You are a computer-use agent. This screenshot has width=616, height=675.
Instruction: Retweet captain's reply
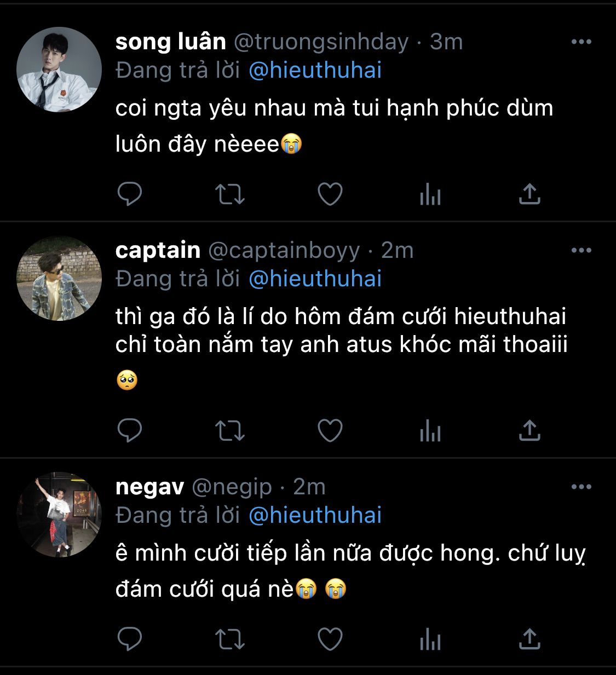coord(229,430)
